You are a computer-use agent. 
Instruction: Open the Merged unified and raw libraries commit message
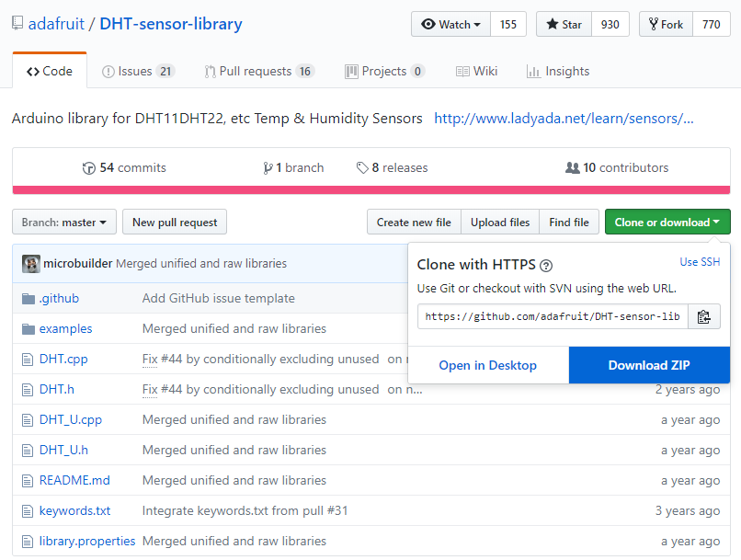pyautogui.click(x=201, y=263)
